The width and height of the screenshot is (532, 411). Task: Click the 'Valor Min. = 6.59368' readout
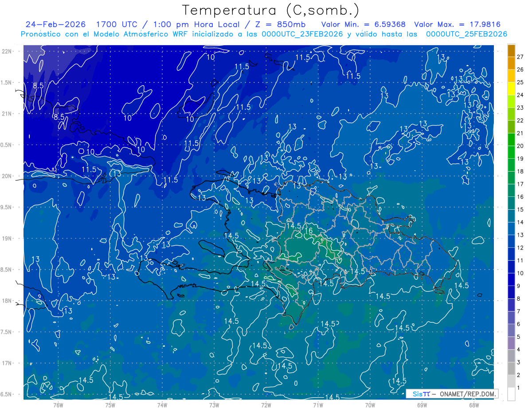point(363,24)
